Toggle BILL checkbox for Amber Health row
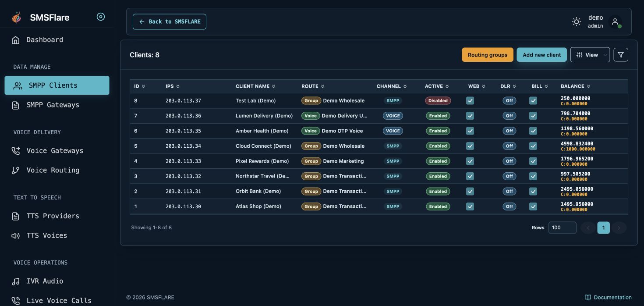This screenshot has width=644, height=306. pyautogui.click(x=533, y=131)
